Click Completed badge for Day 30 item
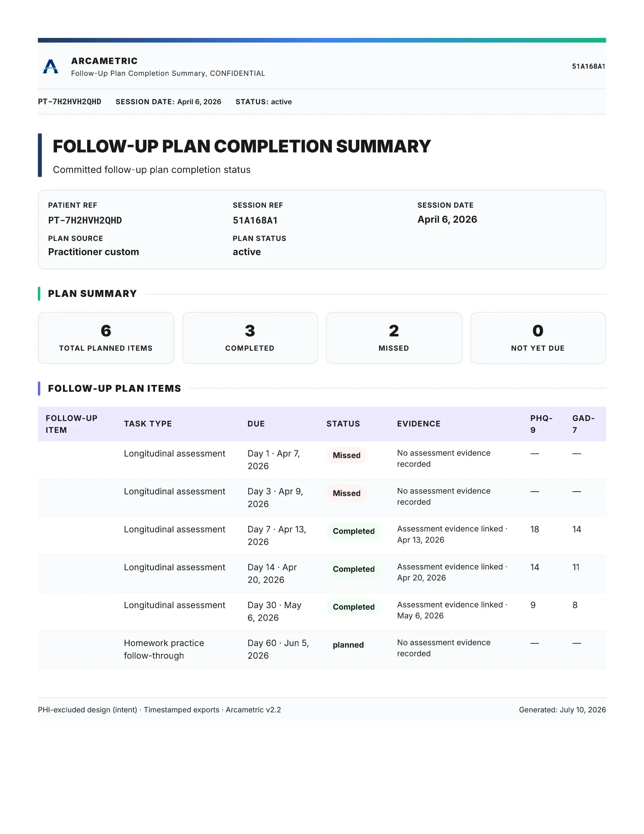 pyautogui.click(x=353, y=607)
